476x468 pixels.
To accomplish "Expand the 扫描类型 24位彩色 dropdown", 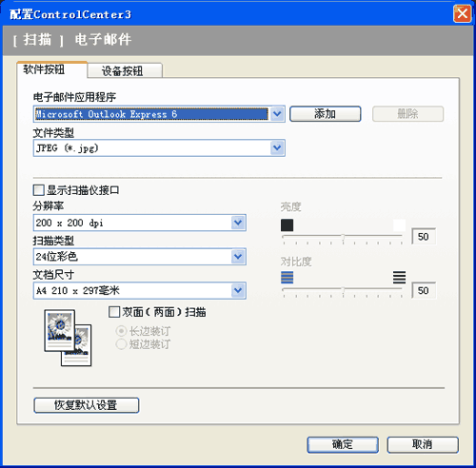I will pos(238,257).
